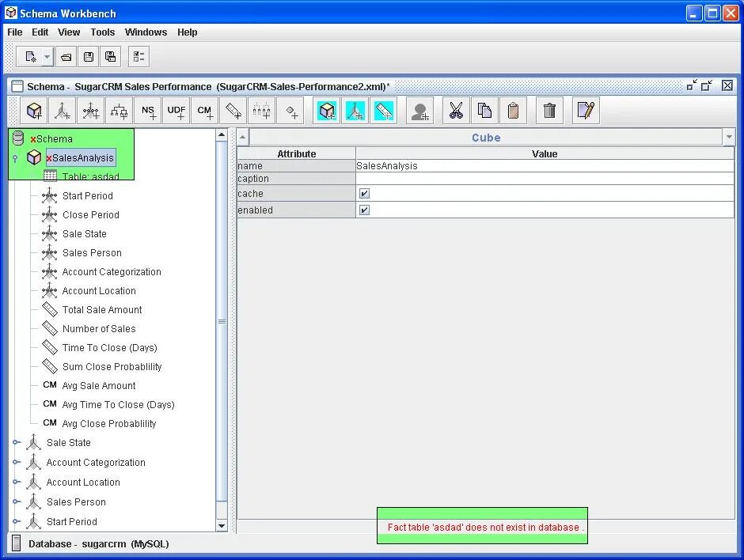This screenshot has width=744, height=560.
Task: Select the Number of Sales measure
Action: pyautogui.click(x=99, y=328)
